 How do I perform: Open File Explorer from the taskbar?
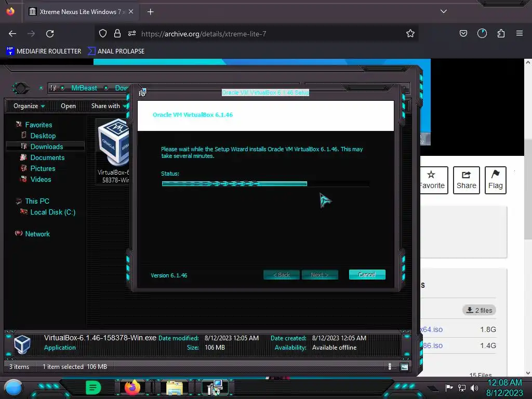175,388
